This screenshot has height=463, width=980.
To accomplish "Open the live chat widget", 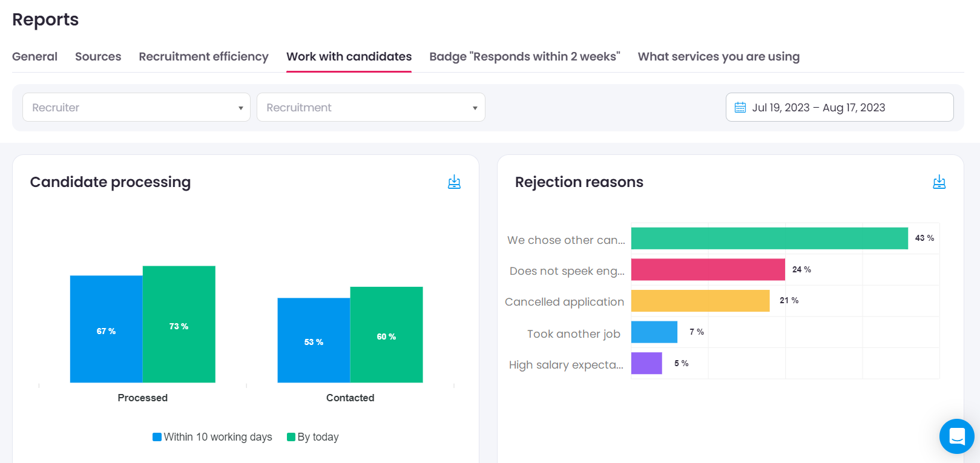I will point(956,436).
